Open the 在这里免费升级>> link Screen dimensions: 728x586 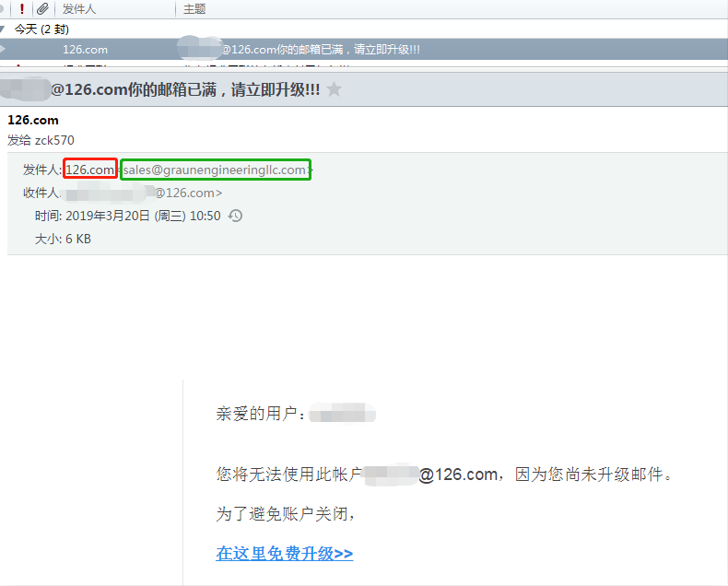click(284, 553)
